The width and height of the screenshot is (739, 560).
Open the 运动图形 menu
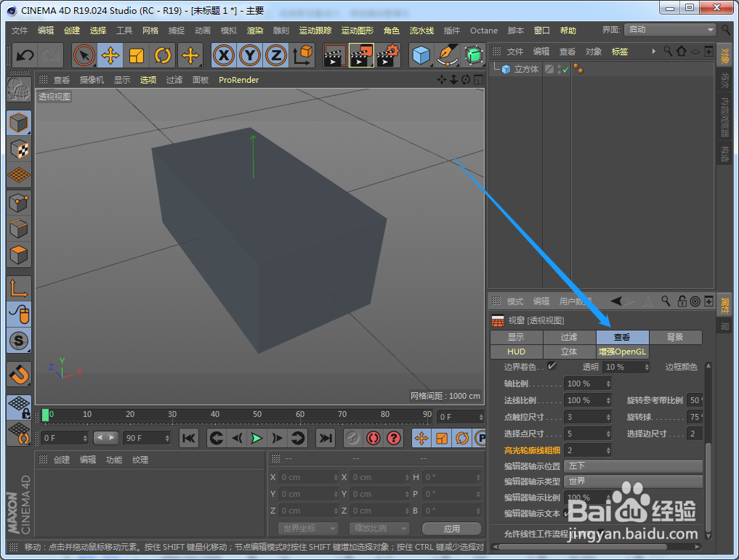click(358, 31)
